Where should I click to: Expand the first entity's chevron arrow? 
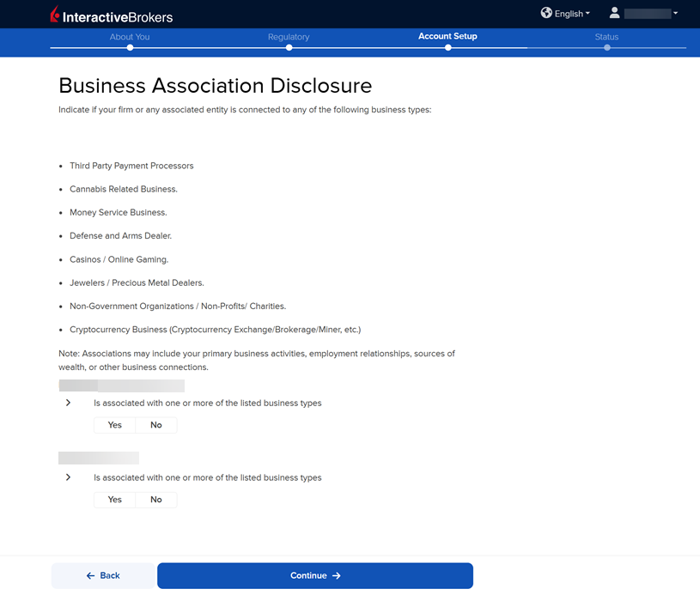point(68,403)
